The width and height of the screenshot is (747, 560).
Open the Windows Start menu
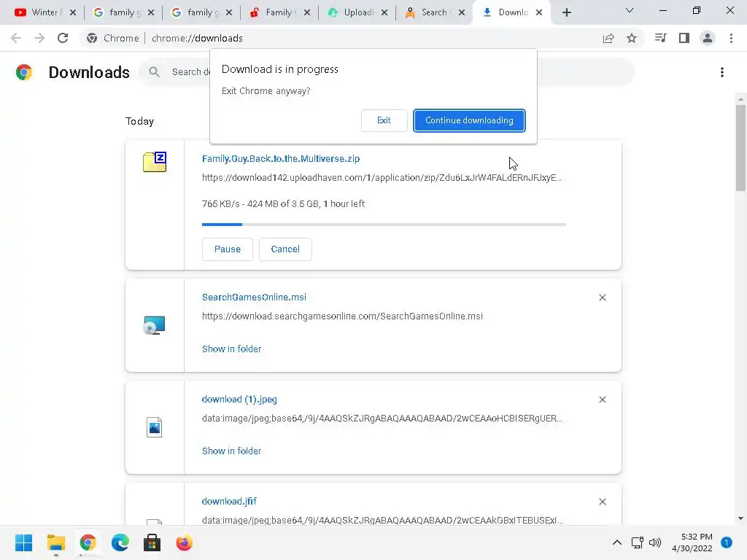click(x=24, y=542)
